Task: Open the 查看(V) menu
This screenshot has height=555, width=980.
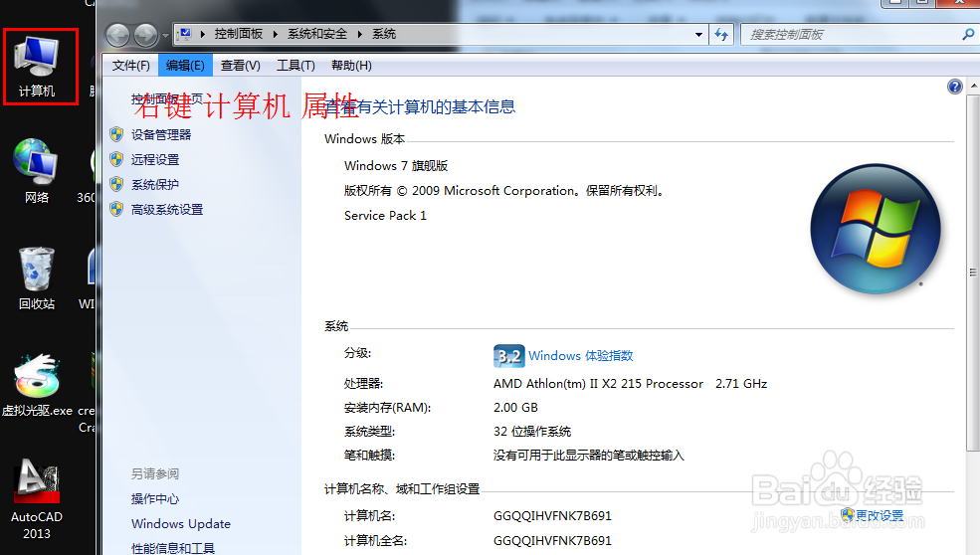Action: click(241, 66)
